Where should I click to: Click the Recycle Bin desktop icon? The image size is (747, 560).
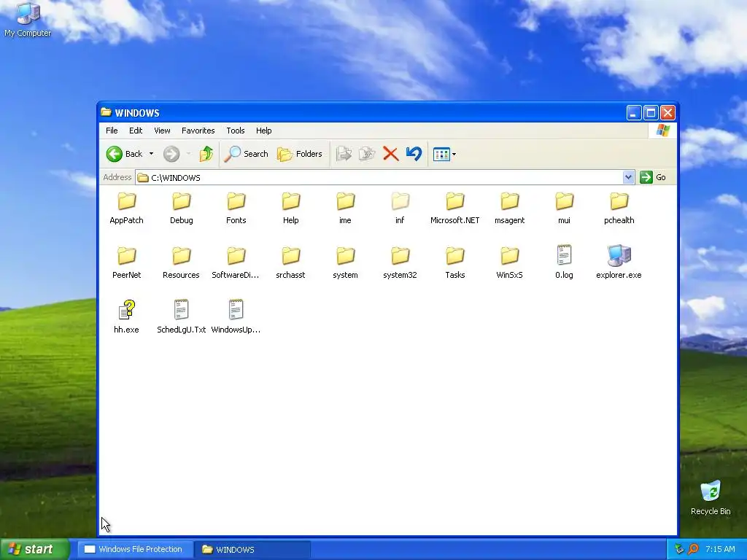pyautogui.click(x=711, y=498)
